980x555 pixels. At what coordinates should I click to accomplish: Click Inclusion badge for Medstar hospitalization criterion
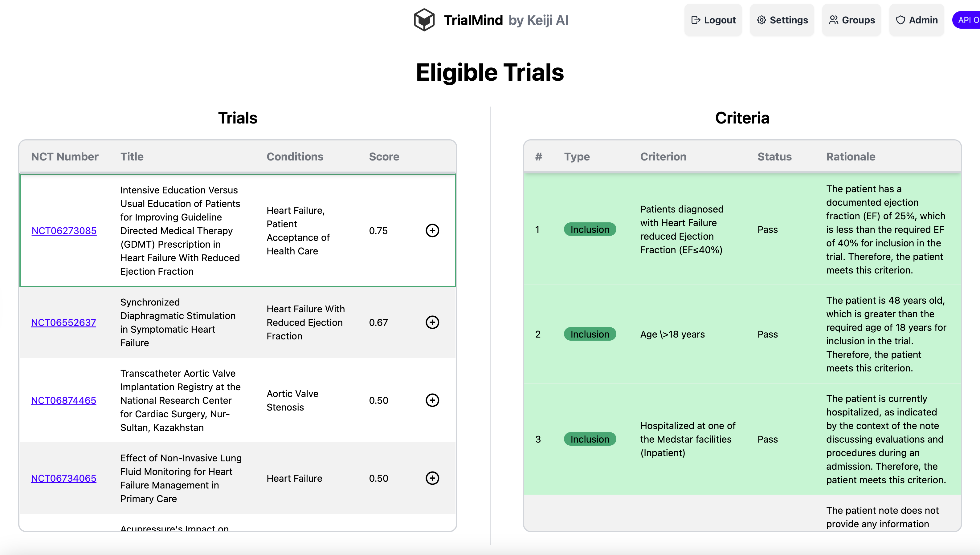(590, 439)
